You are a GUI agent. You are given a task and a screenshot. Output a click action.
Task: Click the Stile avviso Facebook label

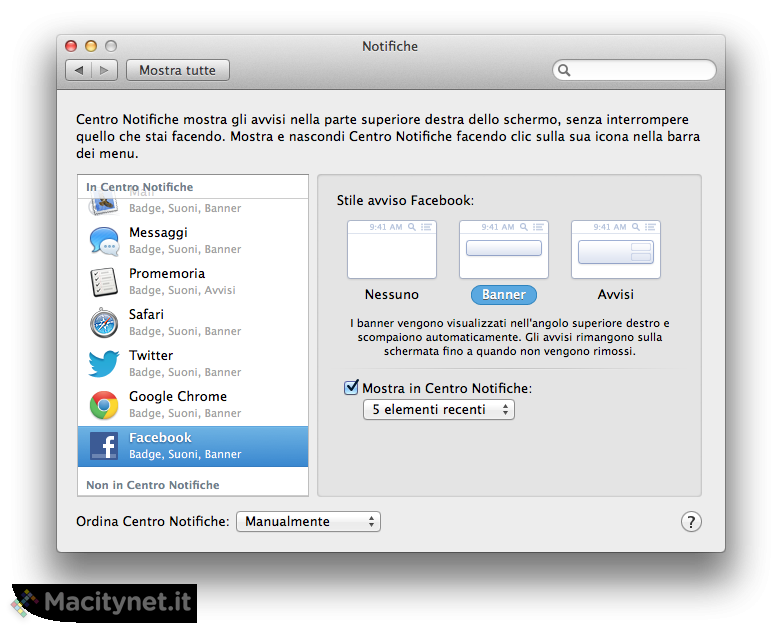tap(405, 201)
